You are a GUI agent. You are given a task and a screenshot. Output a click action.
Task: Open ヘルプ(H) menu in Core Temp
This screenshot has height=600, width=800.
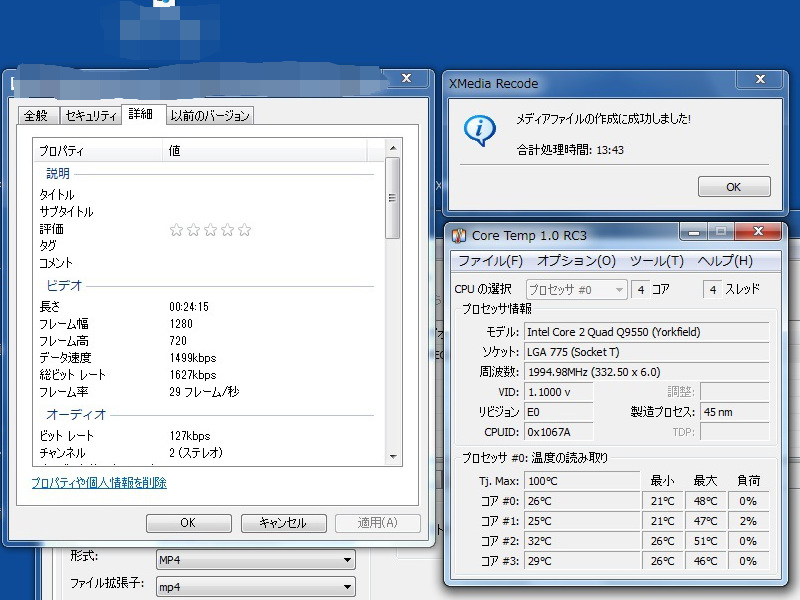coord(725,261)
